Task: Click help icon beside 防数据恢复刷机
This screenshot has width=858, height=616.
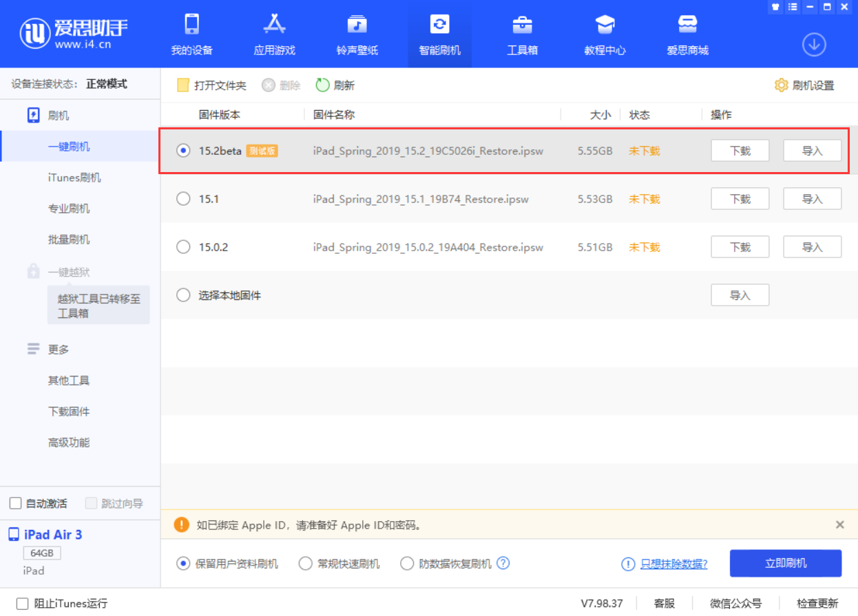Action: (x=503, y=563)
